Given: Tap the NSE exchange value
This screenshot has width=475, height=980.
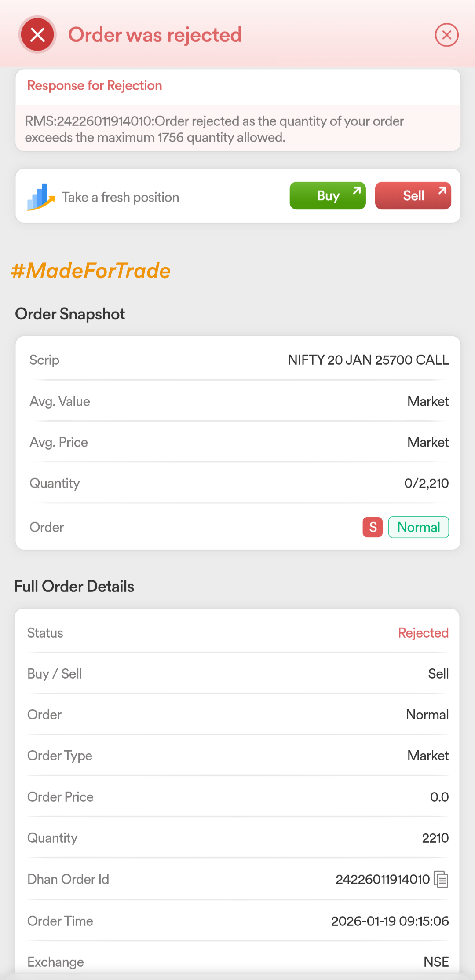Looking at the screenshot, I should tap(436, 962).
